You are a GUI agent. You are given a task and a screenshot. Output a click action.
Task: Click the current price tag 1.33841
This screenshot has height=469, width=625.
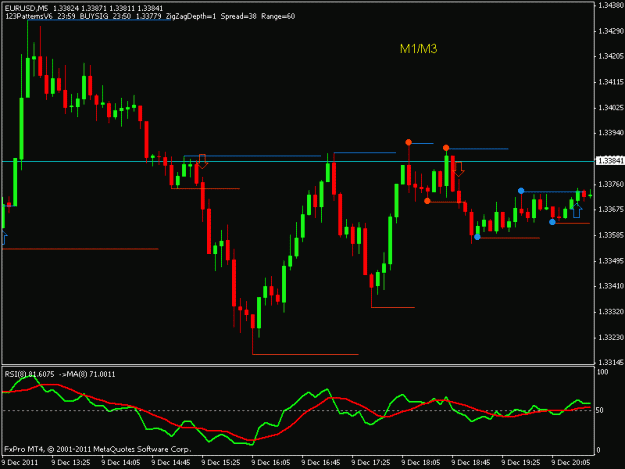pyautogui.click(x=610, y=161)
